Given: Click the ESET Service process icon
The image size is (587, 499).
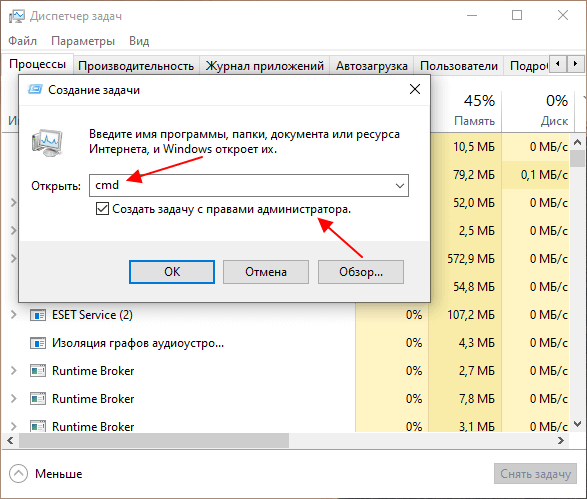Looking at the screenshot, I should (38, 315).
